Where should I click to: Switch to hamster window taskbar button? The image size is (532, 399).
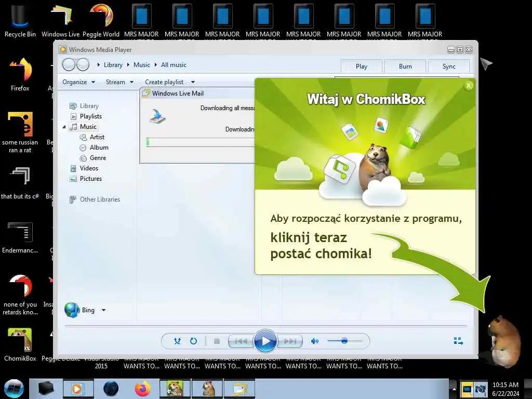pos(207,389)
